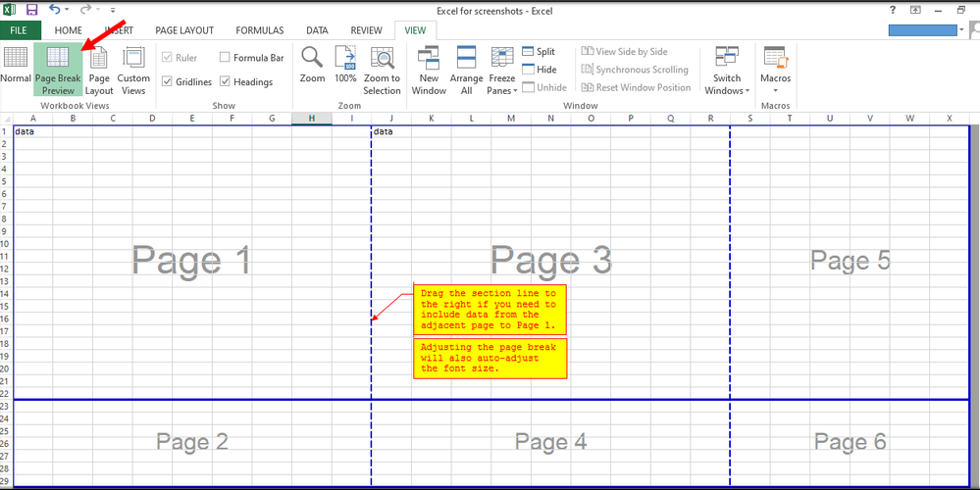Uncheck the Gridlines checkbox

[x=167, y=81]
